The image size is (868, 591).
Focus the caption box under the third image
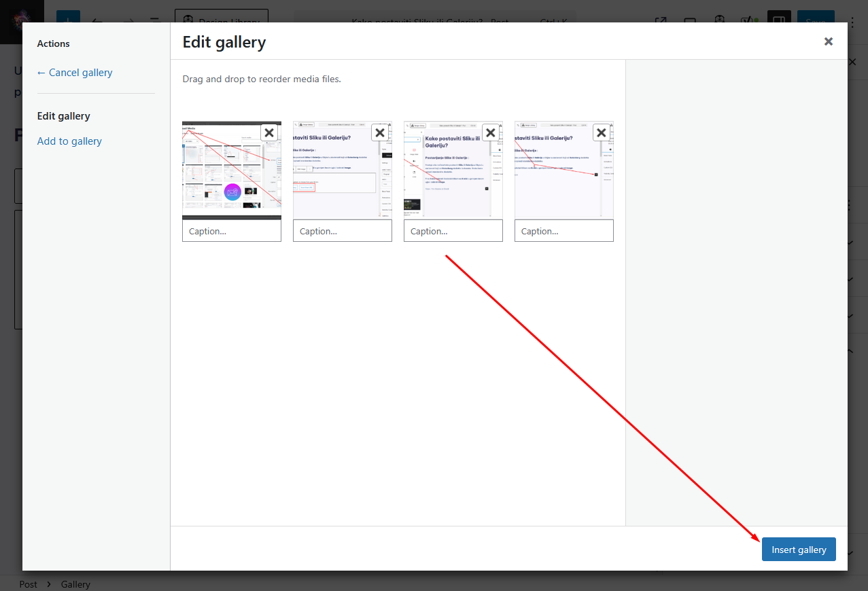tap(453, 231)
